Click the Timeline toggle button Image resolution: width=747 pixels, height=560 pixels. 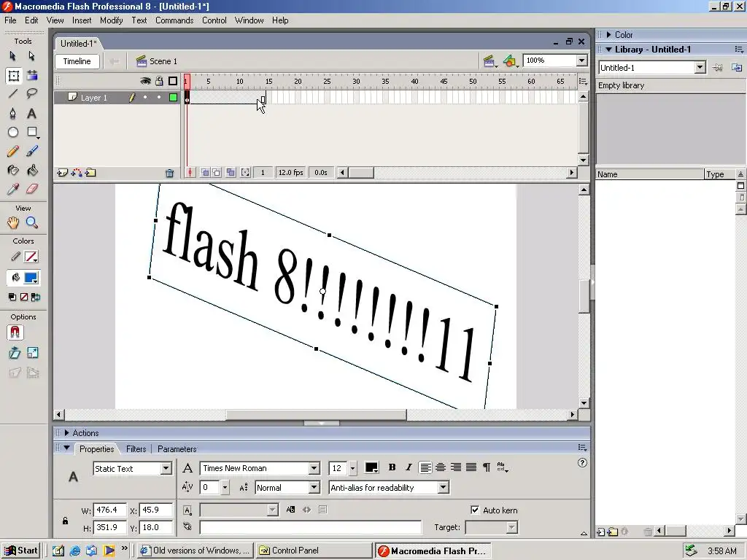77,61
